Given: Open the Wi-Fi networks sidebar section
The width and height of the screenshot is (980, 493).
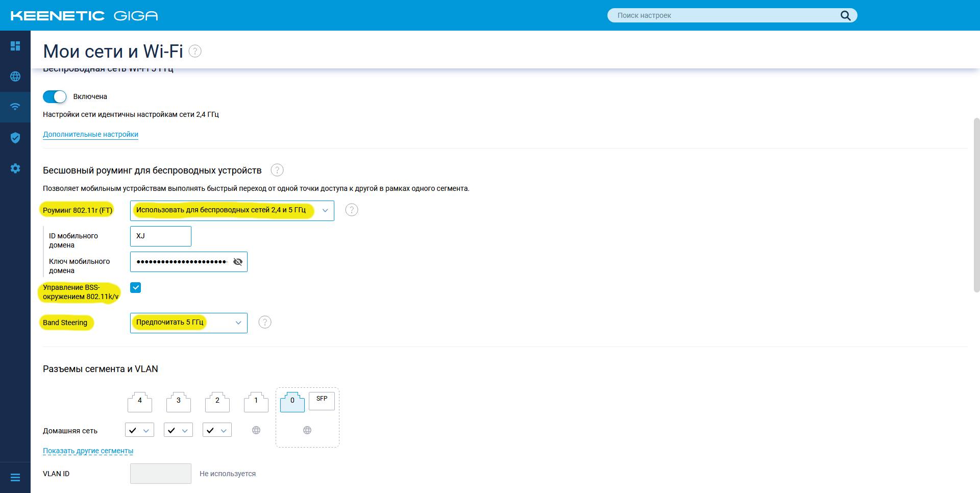Looking at the screenshot, I should [x=15, y=107].
